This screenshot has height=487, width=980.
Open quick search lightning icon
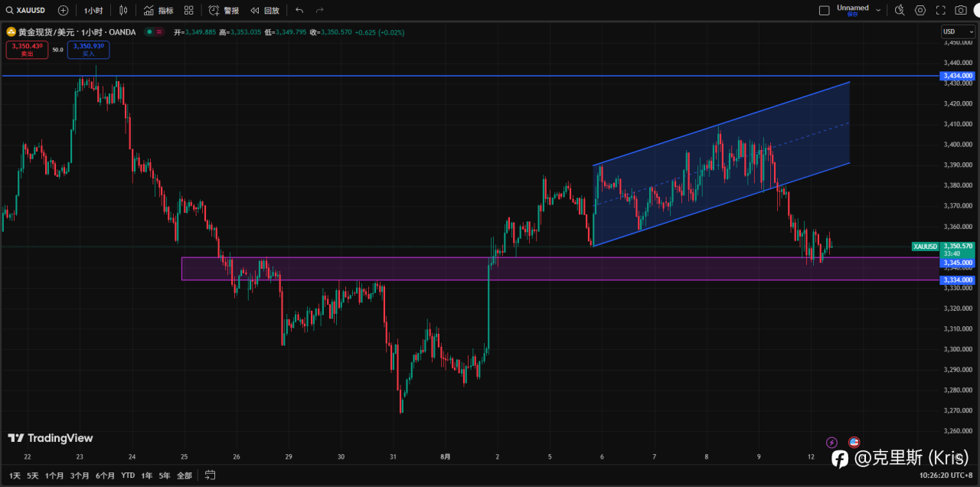[x=900, y=10]
